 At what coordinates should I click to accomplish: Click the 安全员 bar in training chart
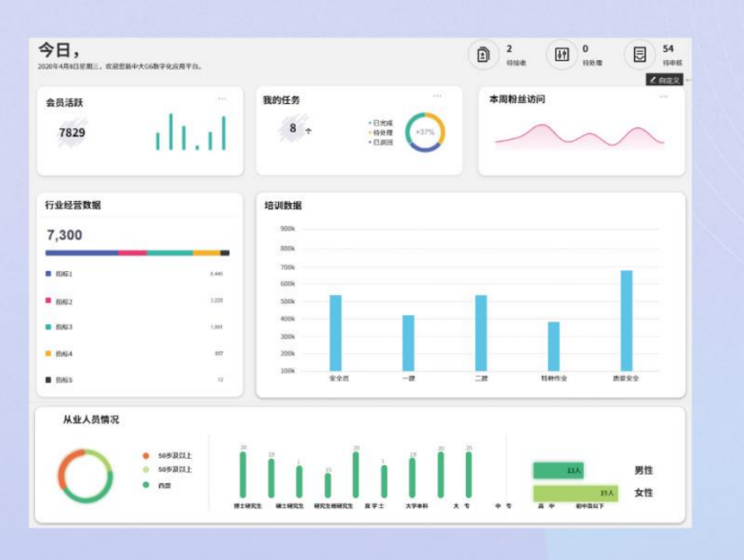pyautogui.click(x=335, y=332)
